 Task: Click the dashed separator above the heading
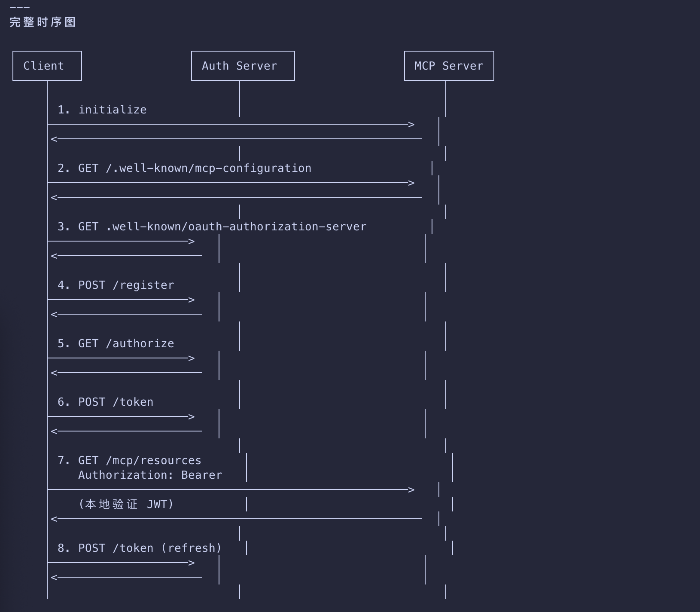click(x=20, y=8)
